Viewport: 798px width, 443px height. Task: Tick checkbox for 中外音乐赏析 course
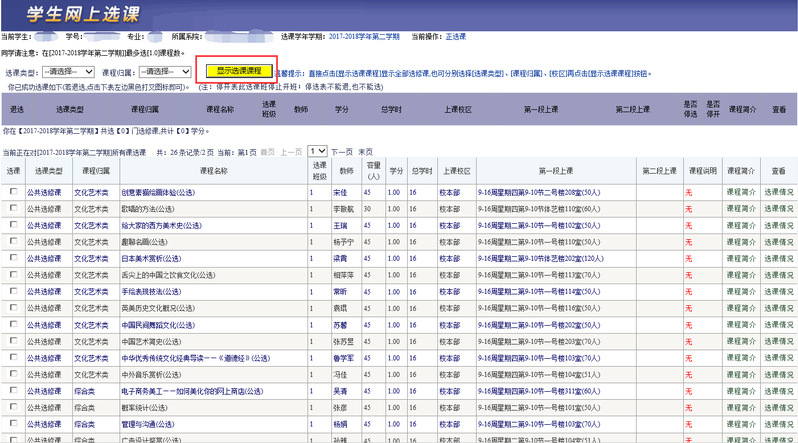coord(13,374)
